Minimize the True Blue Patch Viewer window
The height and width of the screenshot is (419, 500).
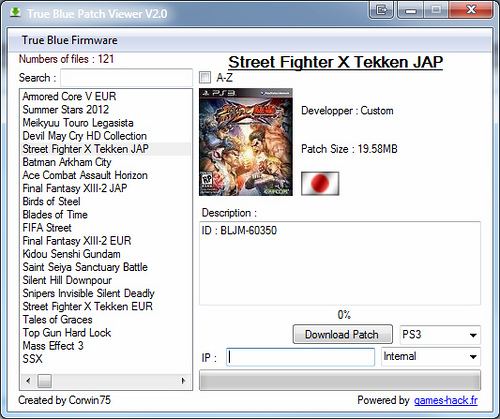click(x=411, y=10)
